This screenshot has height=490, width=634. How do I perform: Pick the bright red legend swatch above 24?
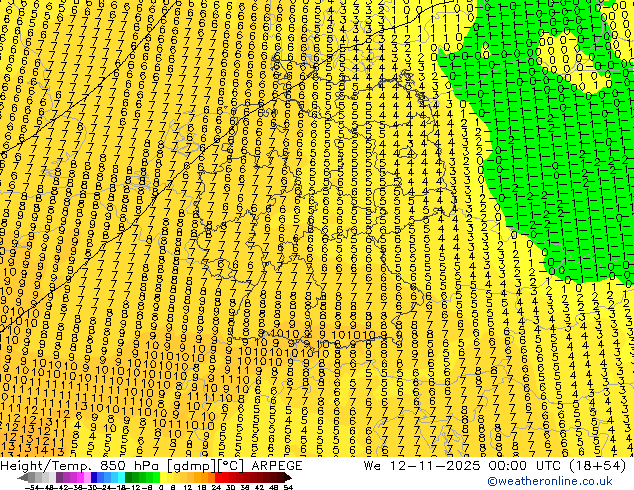[x=218, y=477]
